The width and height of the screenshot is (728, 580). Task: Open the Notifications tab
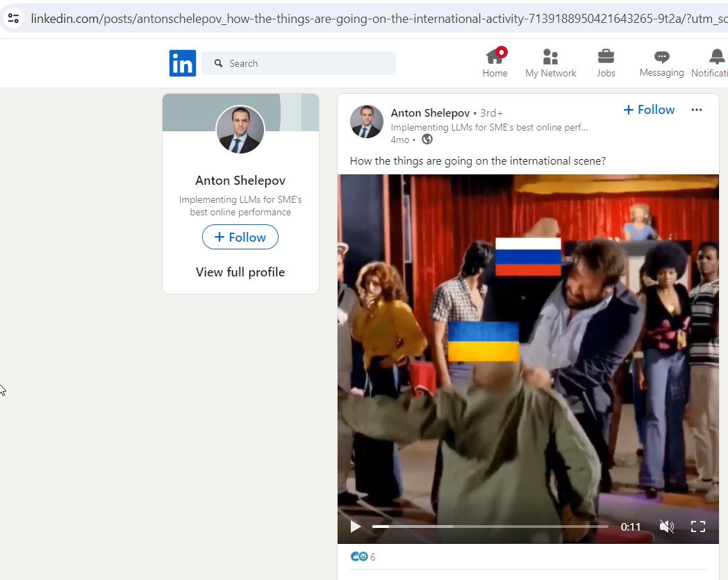tap(709, 63)
